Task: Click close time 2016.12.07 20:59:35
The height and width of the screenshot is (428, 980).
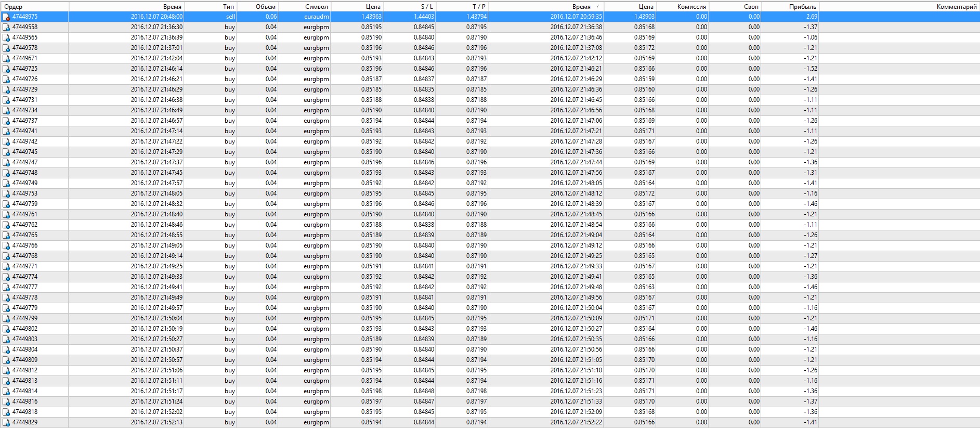Action: tap(576, 17)
